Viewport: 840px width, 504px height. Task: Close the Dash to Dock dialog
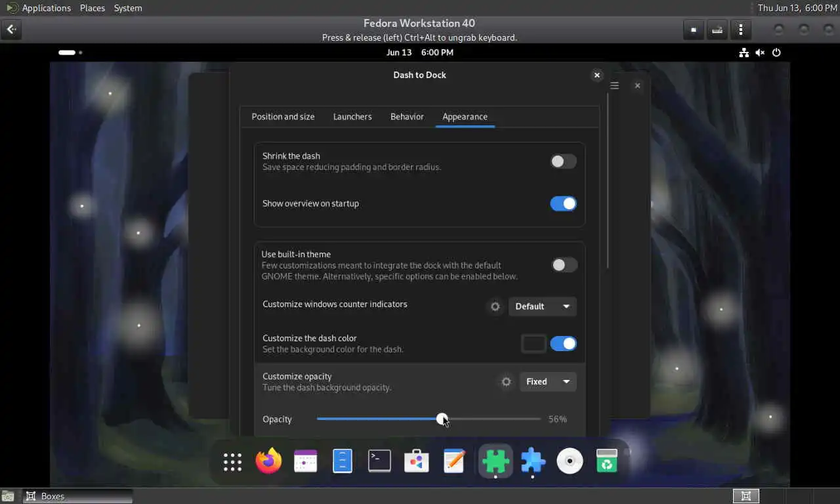597,75
